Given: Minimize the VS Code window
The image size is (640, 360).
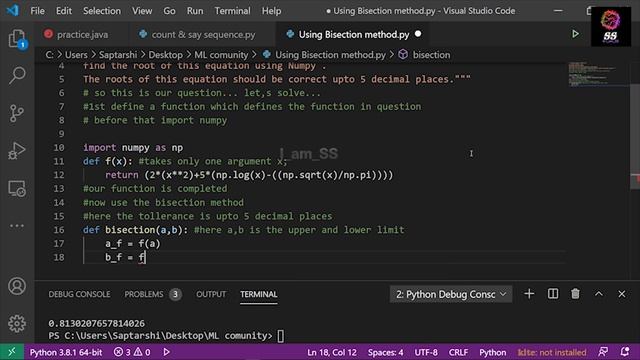Looking at the screenshot, I should (558, 11).
